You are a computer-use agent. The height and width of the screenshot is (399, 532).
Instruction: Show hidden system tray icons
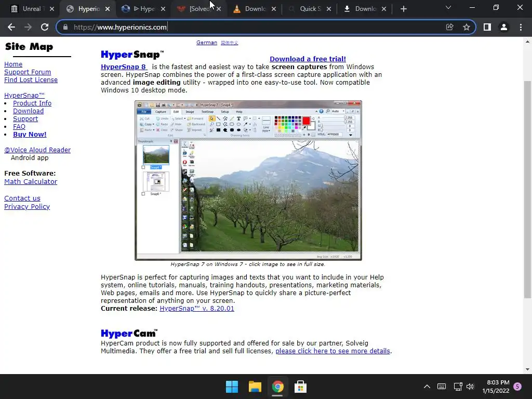click(427, 387)
